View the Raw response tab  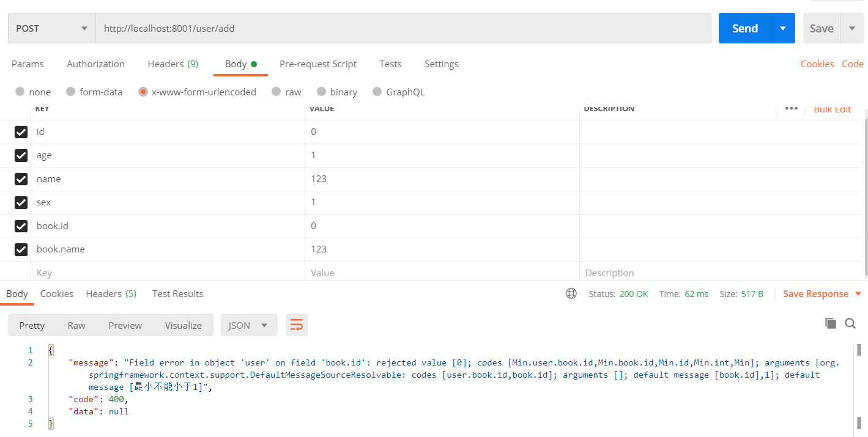76,325
